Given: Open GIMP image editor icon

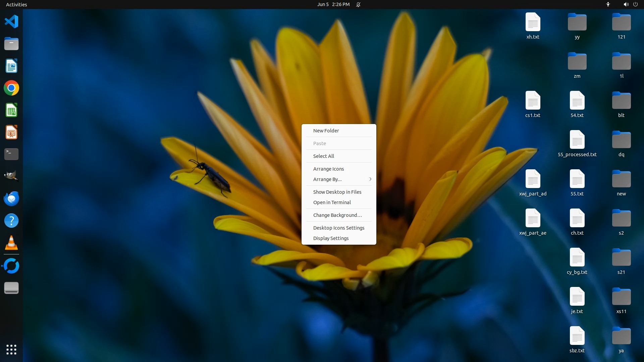Looking at the screenshot, I should tap(11, 176).
